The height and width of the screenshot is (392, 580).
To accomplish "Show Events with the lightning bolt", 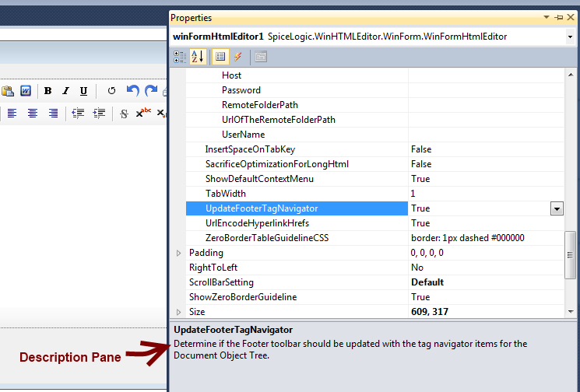I will pyautogui.click(x=238, y=56).
